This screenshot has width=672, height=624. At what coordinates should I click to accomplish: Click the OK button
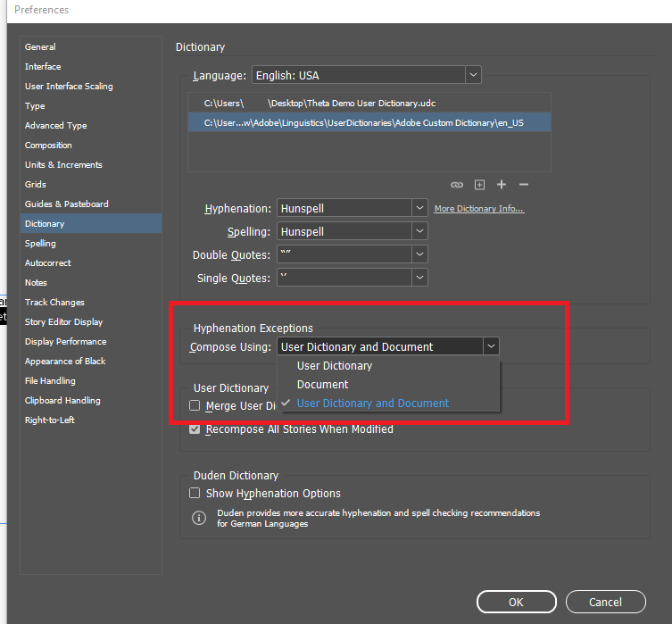click(516, 602)
